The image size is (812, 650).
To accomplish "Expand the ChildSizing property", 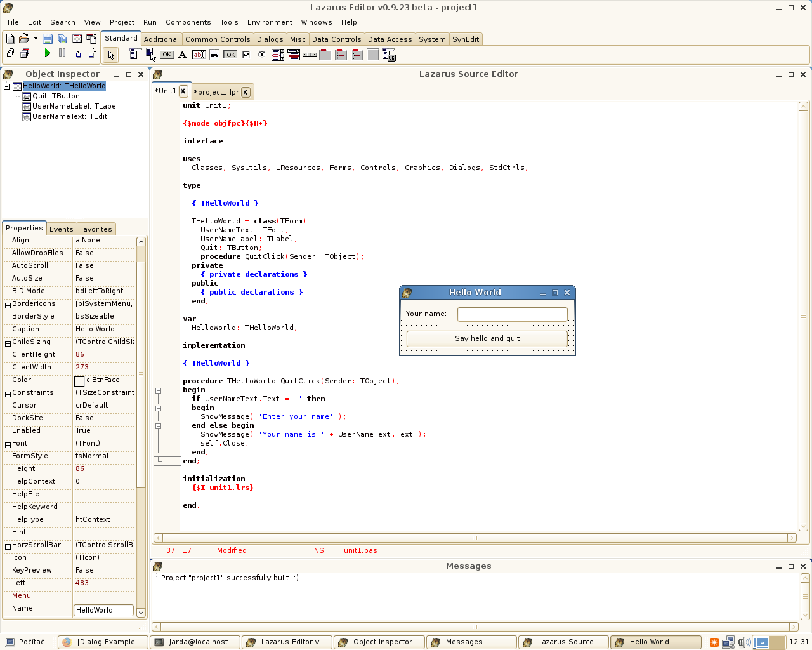I will click(8, 343).
